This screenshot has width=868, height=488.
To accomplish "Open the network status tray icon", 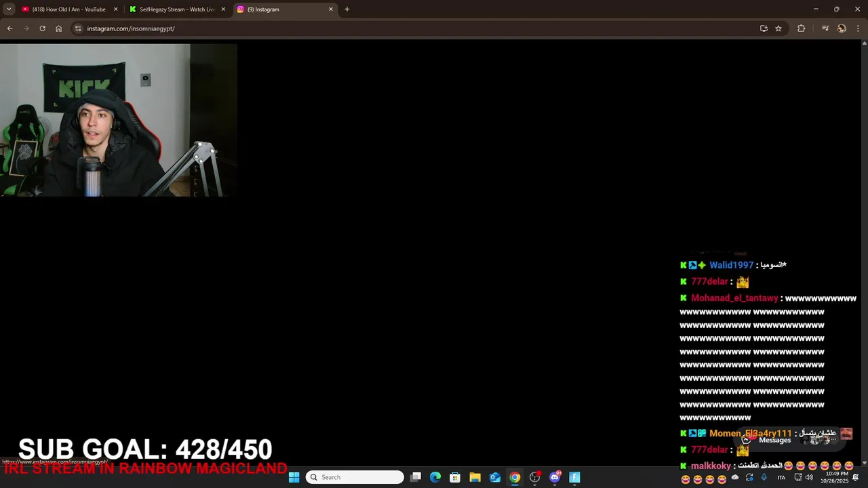I will [x=798, y=477].
